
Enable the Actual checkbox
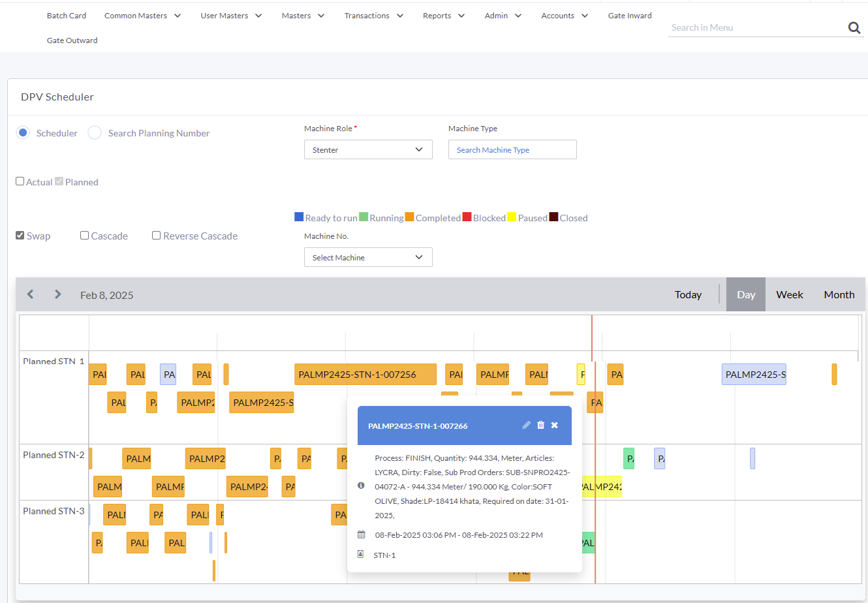tap(20, 181)
